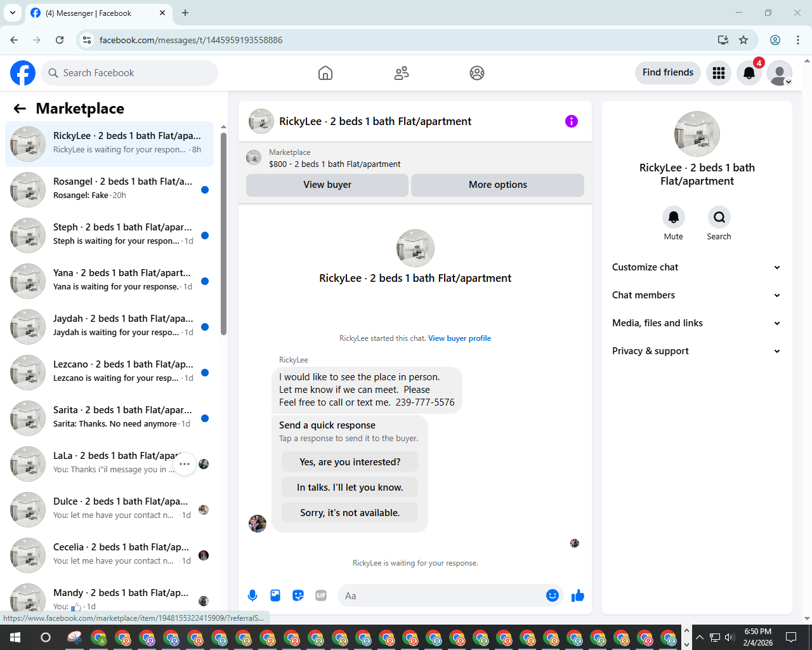The width and height of the screenshot is (812, 650).
Task: Open the three-dot options on LaLa chat
Action: (185, 464)
